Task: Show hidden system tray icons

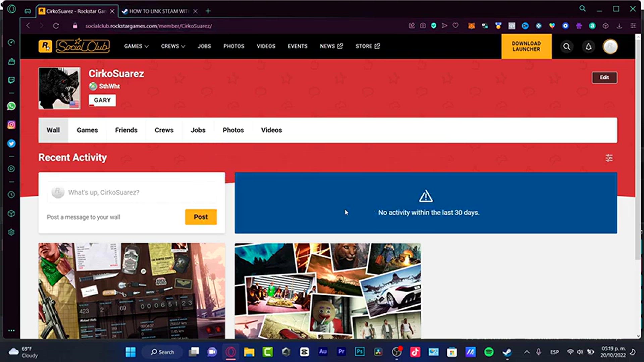Action: click(527, 352)
